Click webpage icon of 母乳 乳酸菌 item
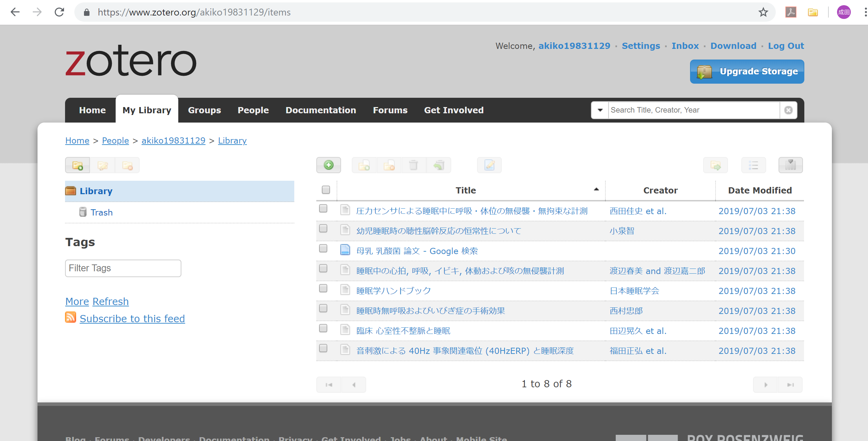 coord(345,250)
